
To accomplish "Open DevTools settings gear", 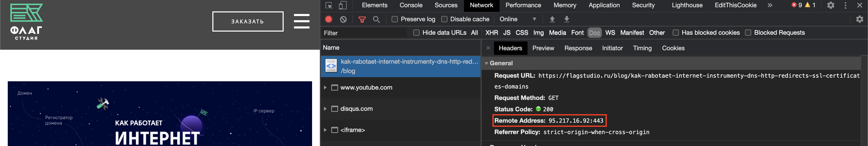I will [x=831, y=5].
